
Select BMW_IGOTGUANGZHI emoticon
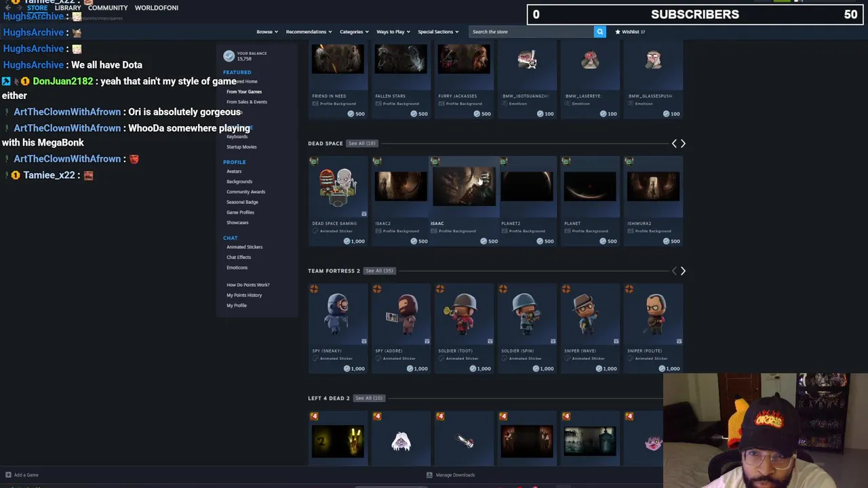pos(527,80)
